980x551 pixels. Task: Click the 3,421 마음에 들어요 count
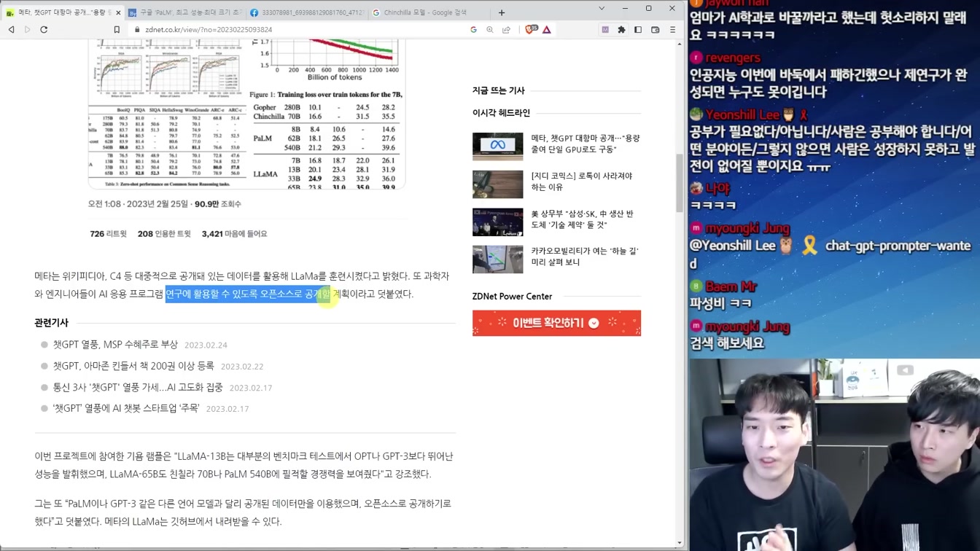tap(234, 234)
